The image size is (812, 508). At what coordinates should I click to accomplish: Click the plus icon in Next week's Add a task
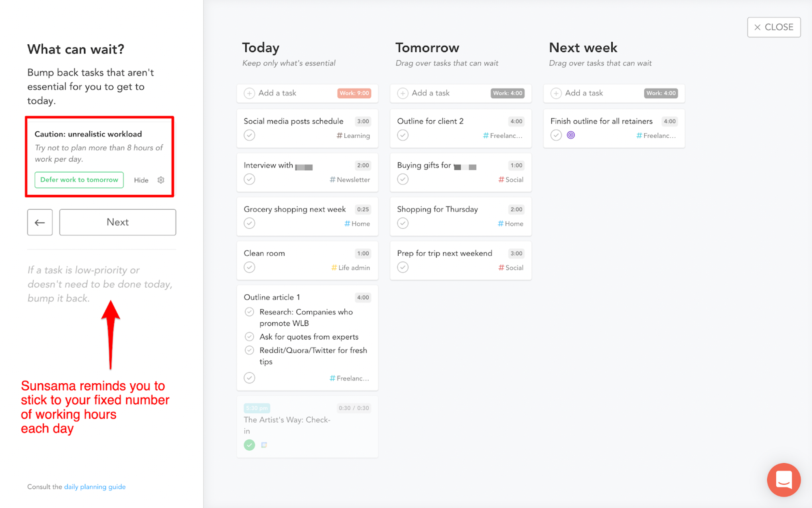pos(556,93)
